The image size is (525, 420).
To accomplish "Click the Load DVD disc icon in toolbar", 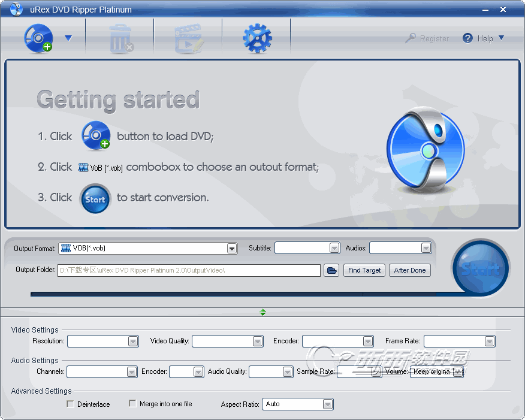I will click(37, 38).
